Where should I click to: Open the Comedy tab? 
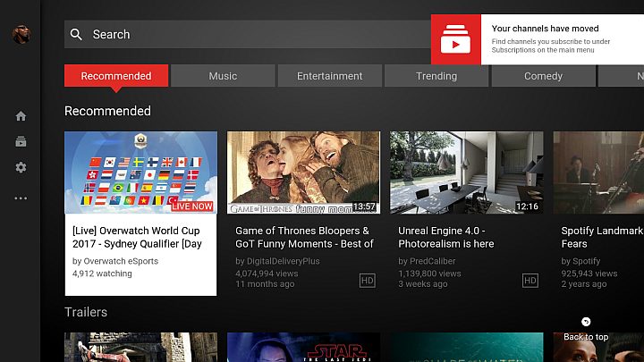pos(543,76)
